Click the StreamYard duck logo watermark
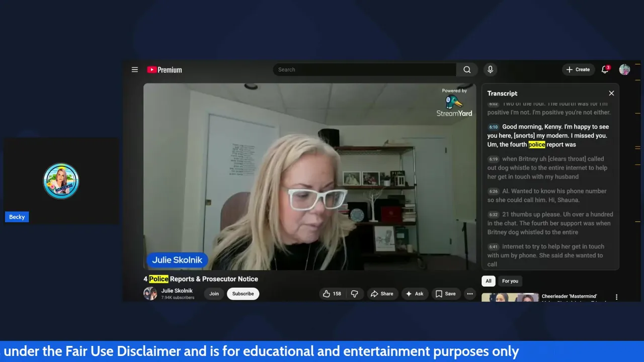This screenshot has width=644, height=362. coord(454,103)
